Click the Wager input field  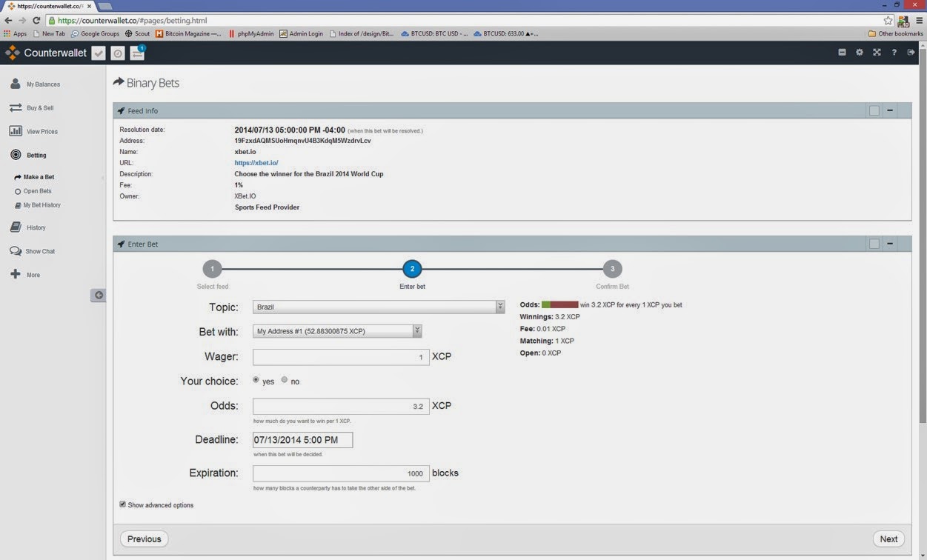click(341, 357)
